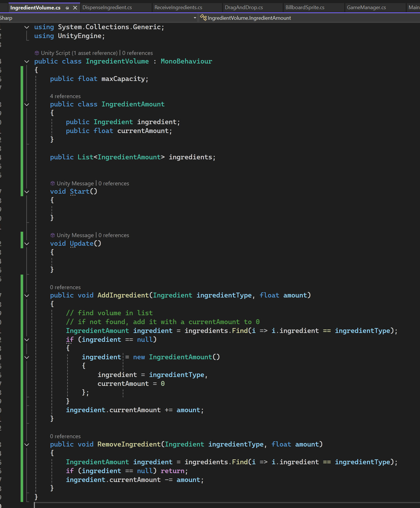Pin the IngredientVolume.cs tab
This screenshot has width=420, height=508.
(67, 8)
